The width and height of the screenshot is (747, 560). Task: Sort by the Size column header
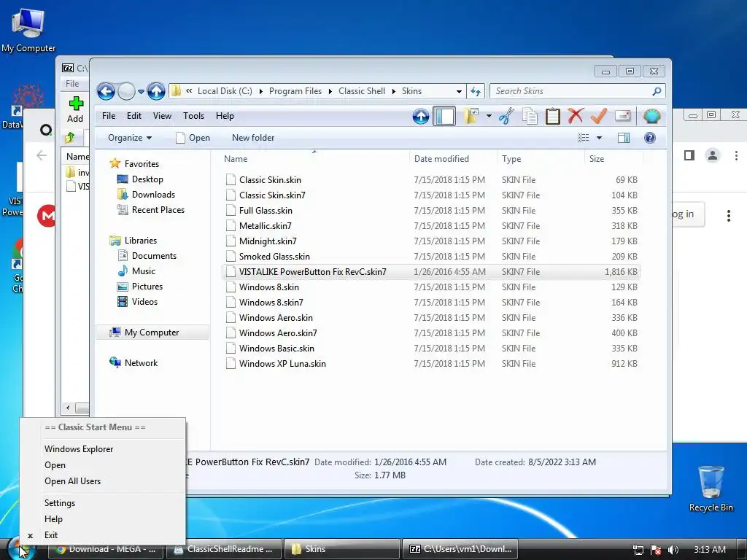click(597, 158)
